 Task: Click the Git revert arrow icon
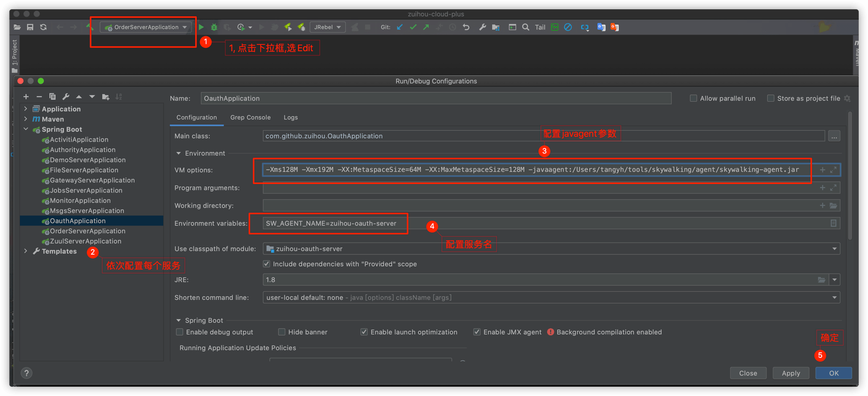(466, 27)
